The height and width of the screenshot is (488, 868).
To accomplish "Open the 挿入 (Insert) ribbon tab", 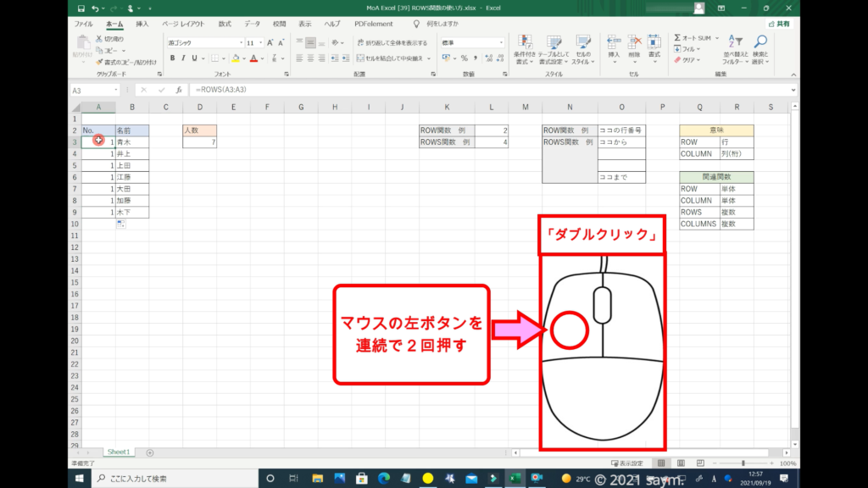I will point(142,24).
